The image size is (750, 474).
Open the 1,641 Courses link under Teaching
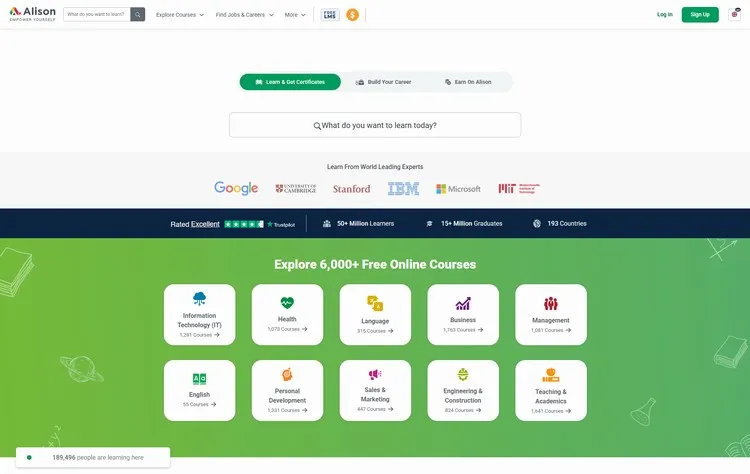coord(551,411)
